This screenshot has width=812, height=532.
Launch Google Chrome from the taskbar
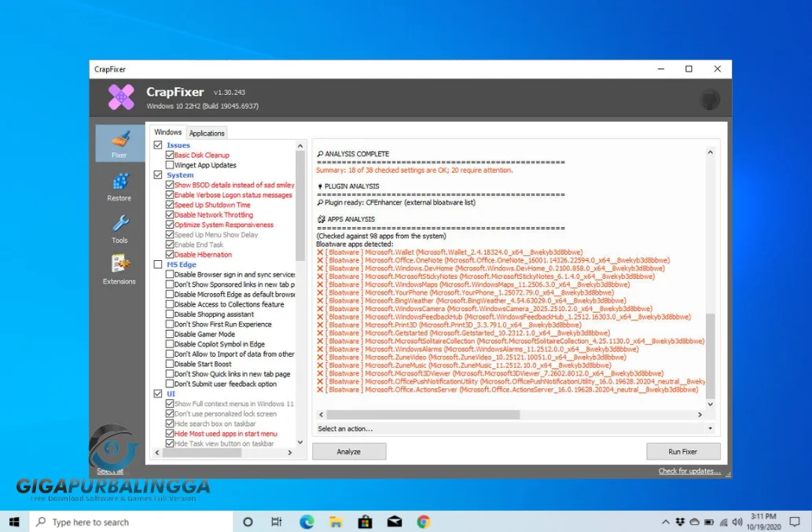(422, 521)
